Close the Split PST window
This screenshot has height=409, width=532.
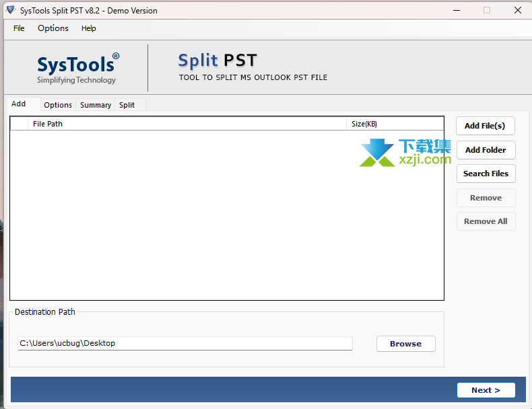point(518,11)
